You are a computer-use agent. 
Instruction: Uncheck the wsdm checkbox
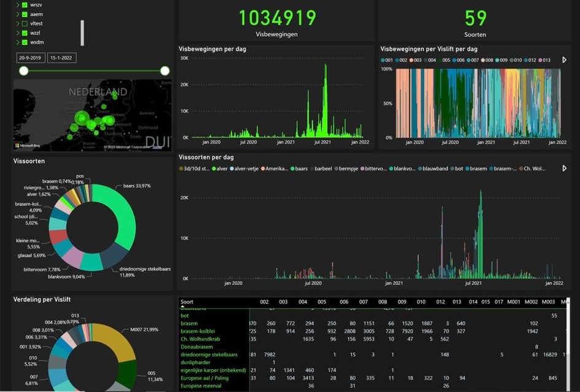pos(25,42)
